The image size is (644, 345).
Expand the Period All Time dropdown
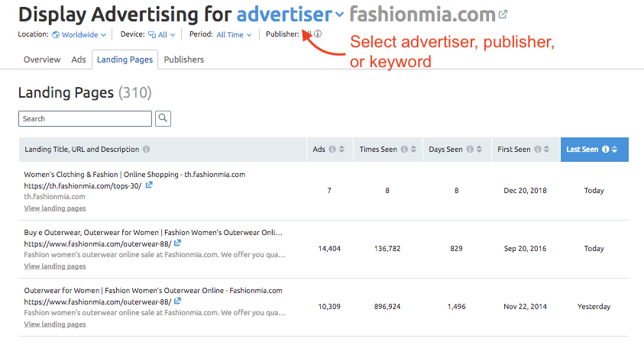coord(234,35)
